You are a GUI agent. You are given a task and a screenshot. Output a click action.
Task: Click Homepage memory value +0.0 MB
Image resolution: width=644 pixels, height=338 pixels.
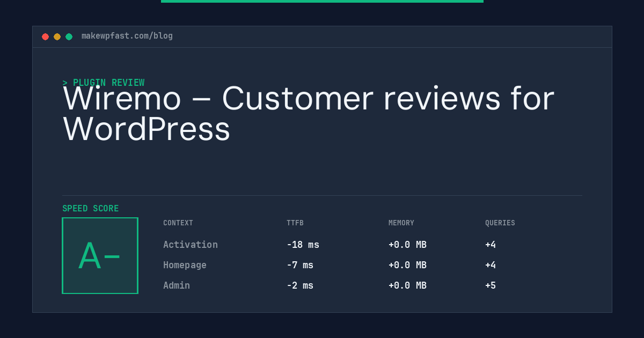click(x=407, y=265)
